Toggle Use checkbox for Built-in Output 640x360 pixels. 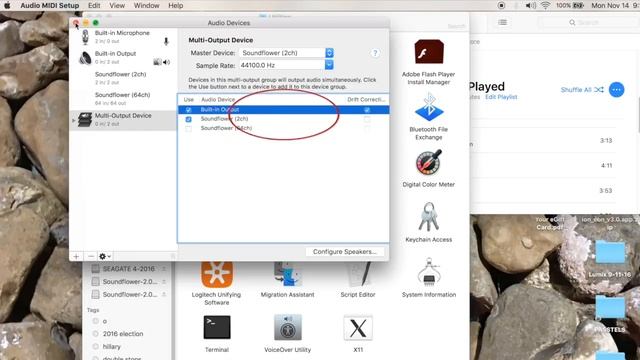188,110
